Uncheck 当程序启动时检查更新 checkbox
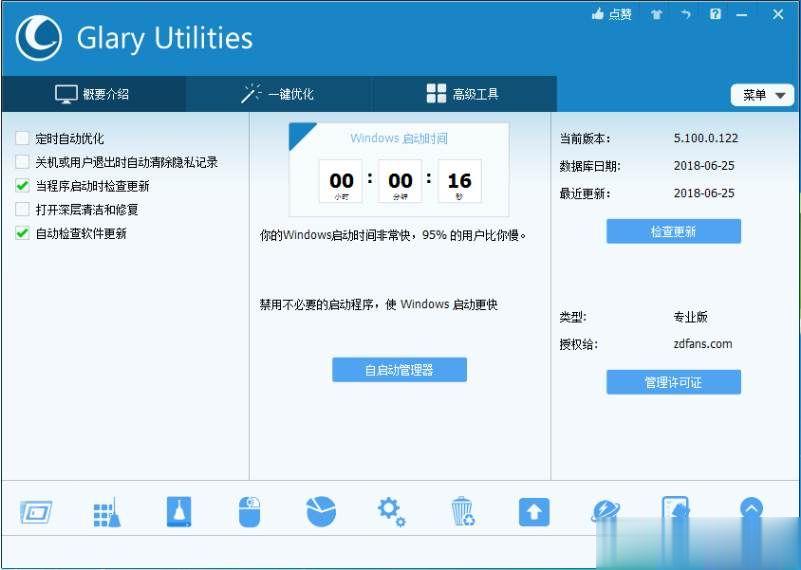Image resolution: width=801 pixels, height=570 pixels. pos(22,185)
